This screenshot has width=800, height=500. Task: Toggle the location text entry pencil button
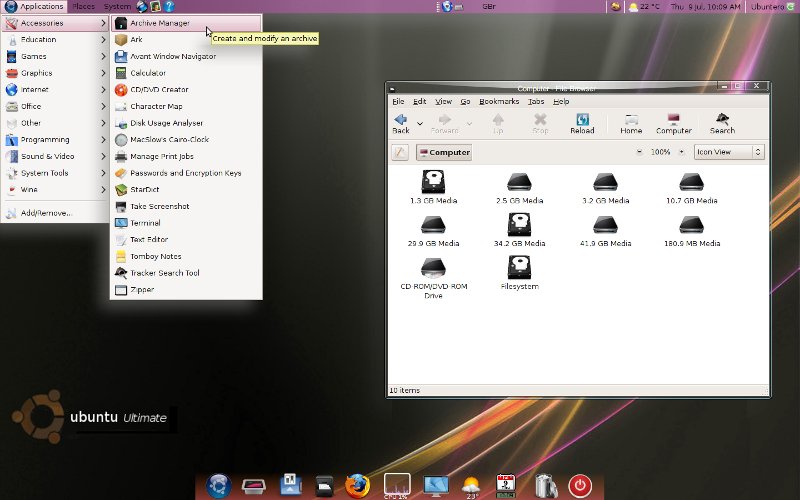point(400,152)
